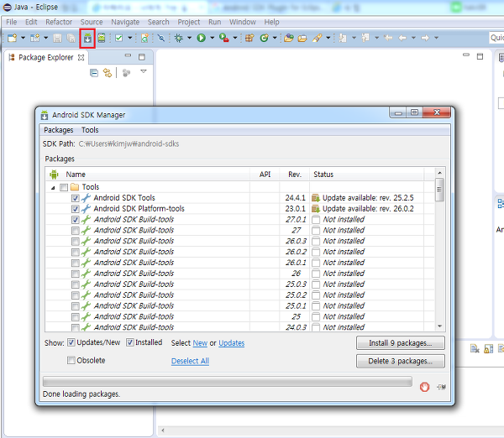Click the Rev. column header

click(295, 175)
